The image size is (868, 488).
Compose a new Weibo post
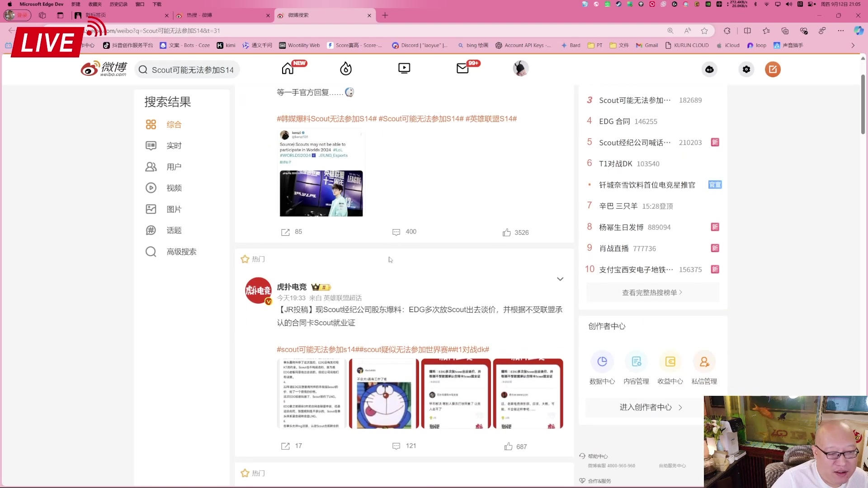tap(773, 70)
